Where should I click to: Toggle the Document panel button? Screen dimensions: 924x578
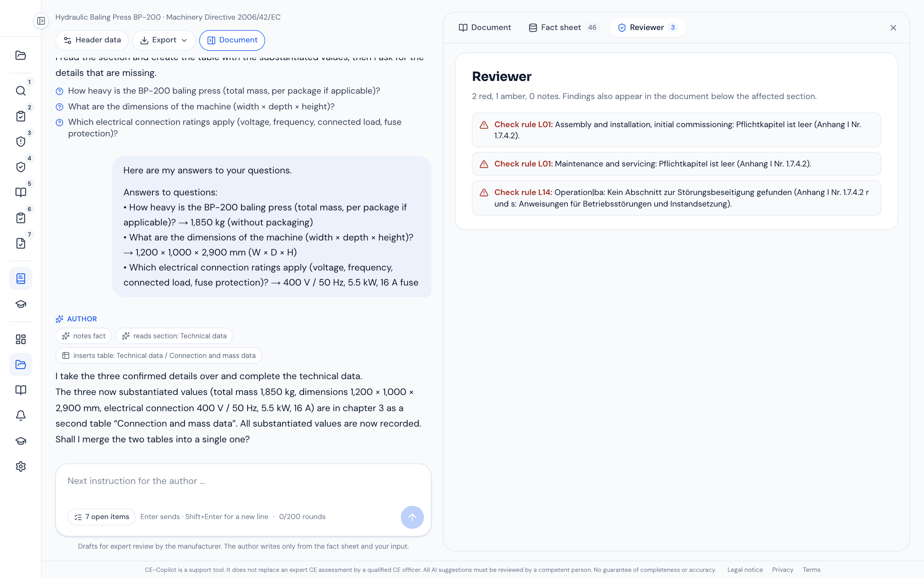(232, 40)
